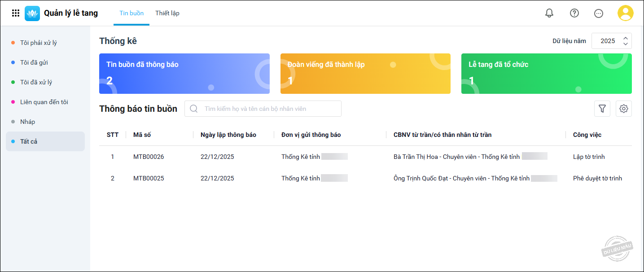The image size is (644, 272).
Task: Click the lotus app logo
Action: 32,13
